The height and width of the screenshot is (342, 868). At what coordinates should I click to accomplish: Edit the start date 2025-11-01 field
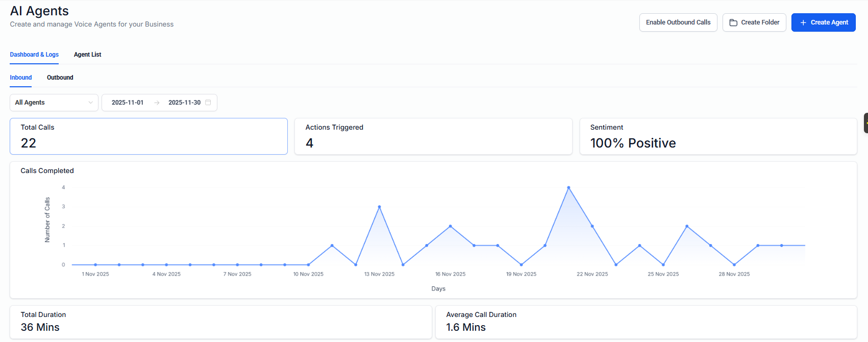128,103
